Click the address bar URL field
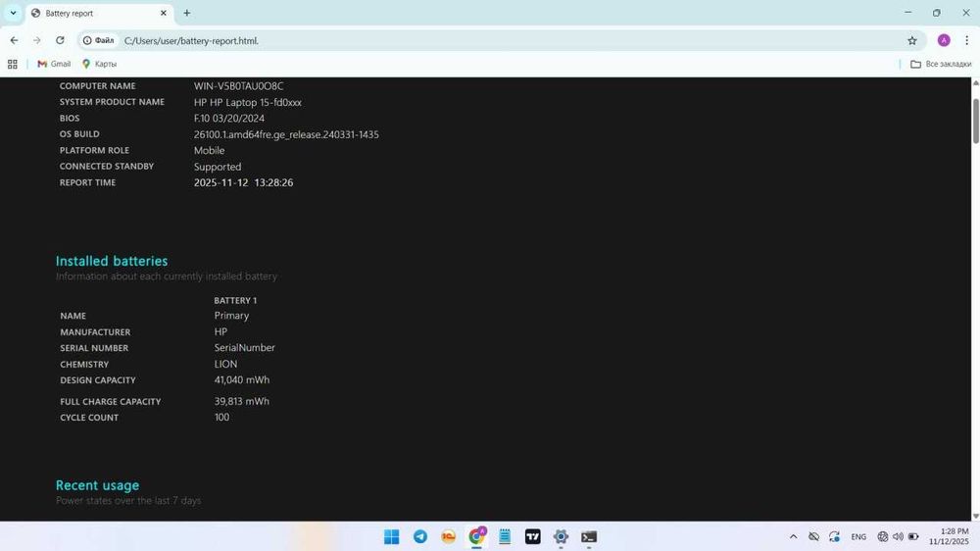Screen dimensions: 980x551 [500, 40]
